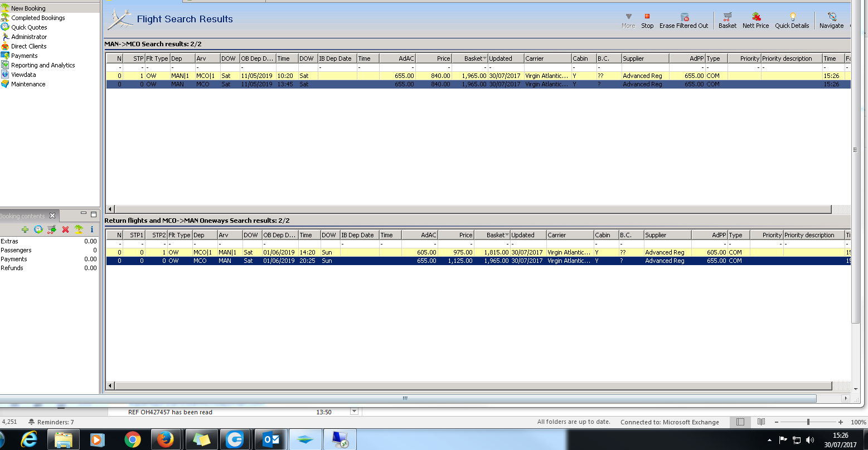
Task: Select the outbound MAN to MCO 13:45 row
Action: coord(478,85)
